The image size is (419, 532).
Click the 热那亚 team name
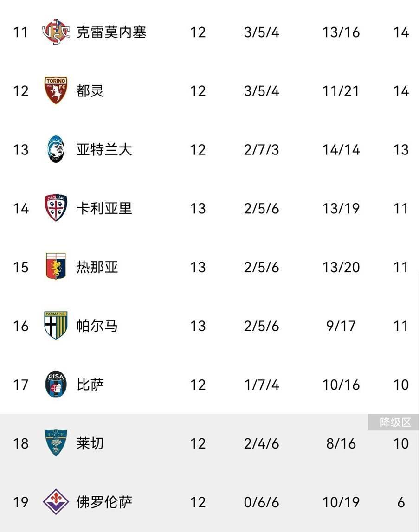click(97, 267)
